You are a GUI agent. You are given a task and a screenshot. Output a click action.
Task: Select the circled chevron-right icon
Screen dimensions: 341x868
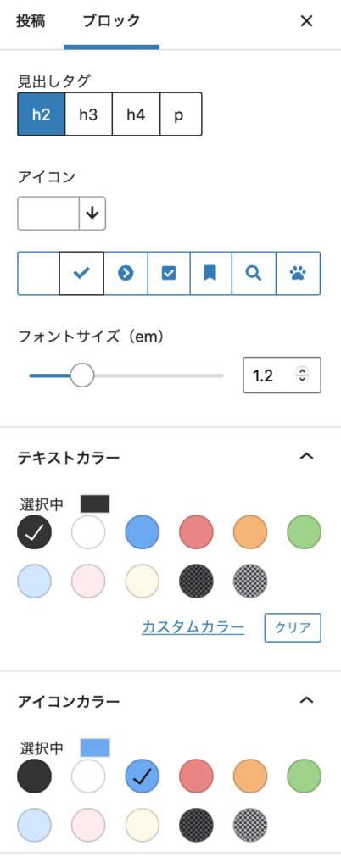126,274
